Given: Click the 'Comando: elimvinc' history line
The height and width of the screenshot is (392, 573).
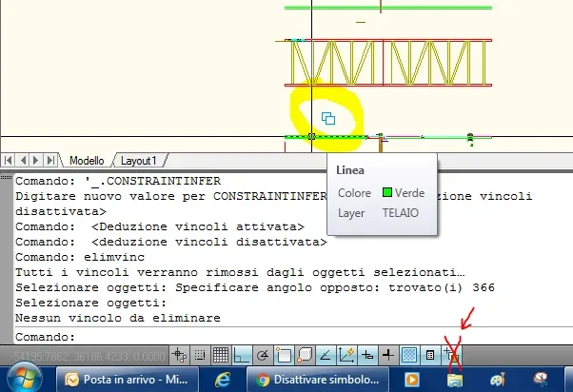Looking at the screenshot, I should 80,257.
